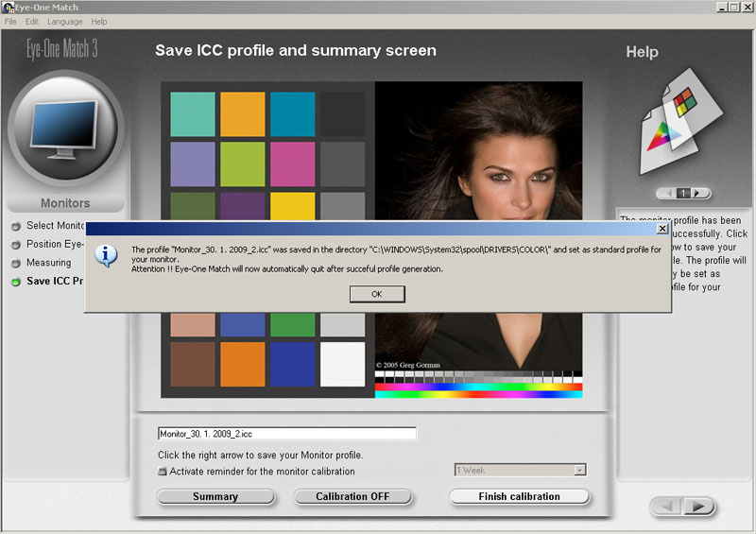Screen dimensions: 756x534
Task: Click the yellow color patch
Action: pyautogui.click(x=293, y=206)
